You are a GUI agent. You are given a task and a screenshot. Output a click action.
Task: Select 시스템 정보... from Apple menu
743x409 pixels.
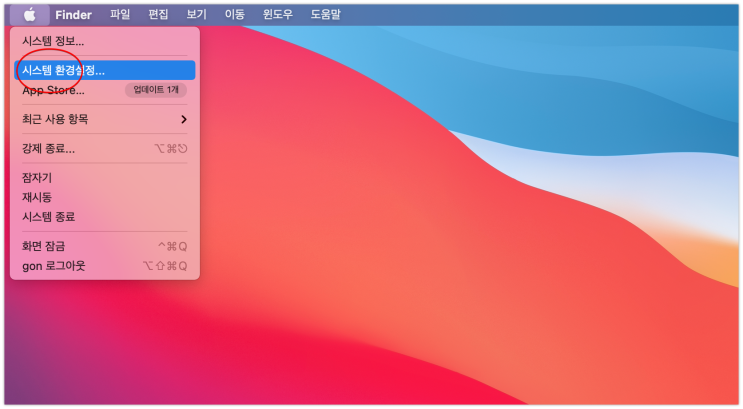104,41
